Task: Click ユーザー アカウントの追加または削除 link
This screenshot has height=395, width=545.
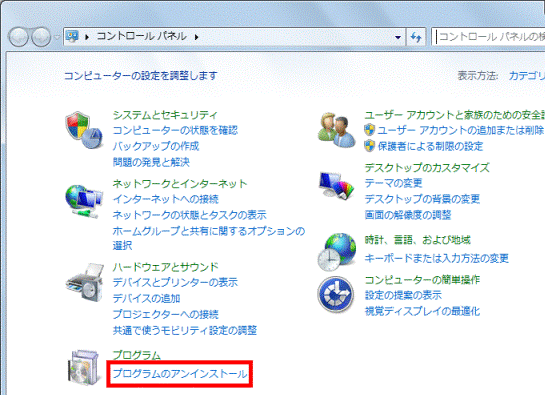Action: point(461,130)
